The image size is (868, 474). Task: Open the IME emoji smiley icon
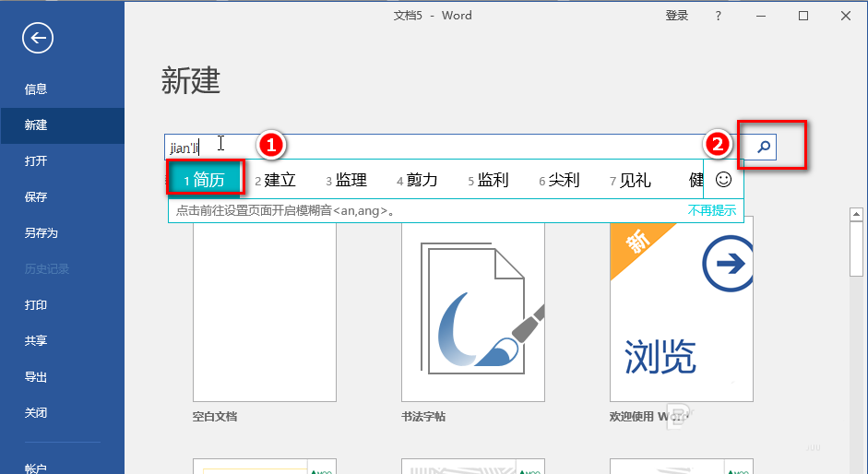point(723,179)
